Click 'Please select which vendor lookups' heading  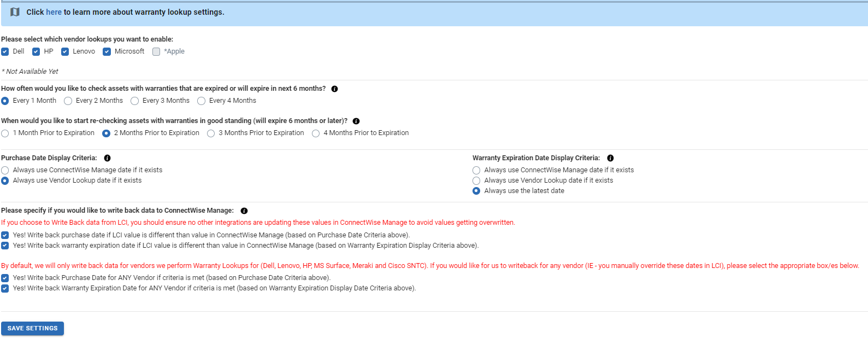point(87,39)
